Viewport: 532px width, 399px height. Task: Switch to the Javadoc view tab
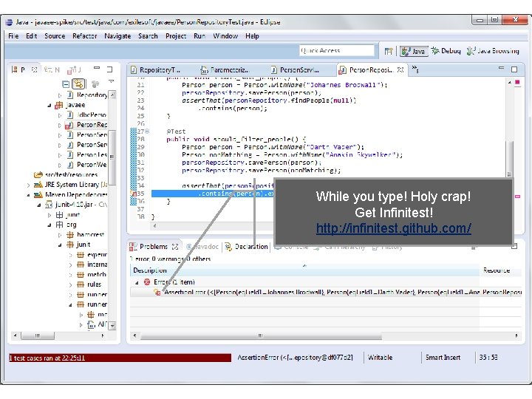[x=202, y=247]
